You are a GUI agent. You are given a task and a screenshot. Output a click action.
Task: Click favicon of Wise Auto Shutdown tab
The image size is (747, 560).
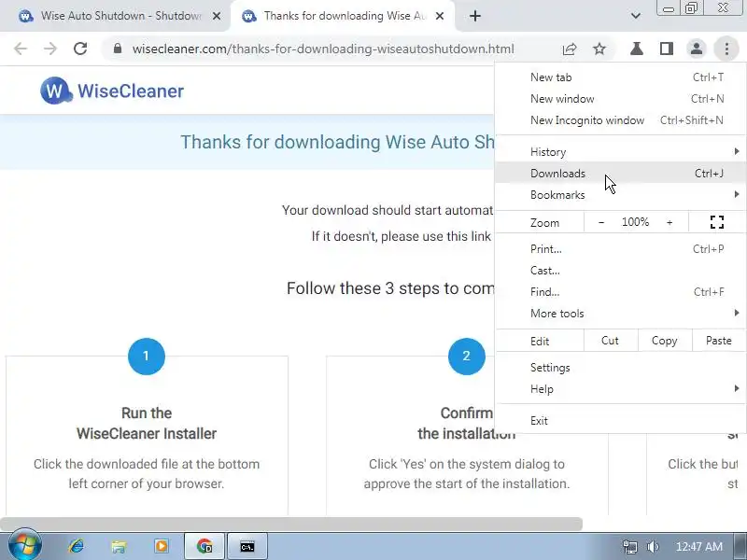pyautogui.click(x=25, y=16)
